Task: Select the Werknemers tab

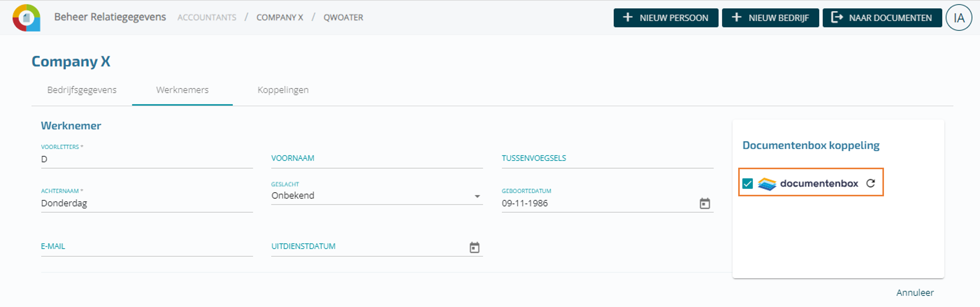Action: pyautogui.click(x=182, y=90)
